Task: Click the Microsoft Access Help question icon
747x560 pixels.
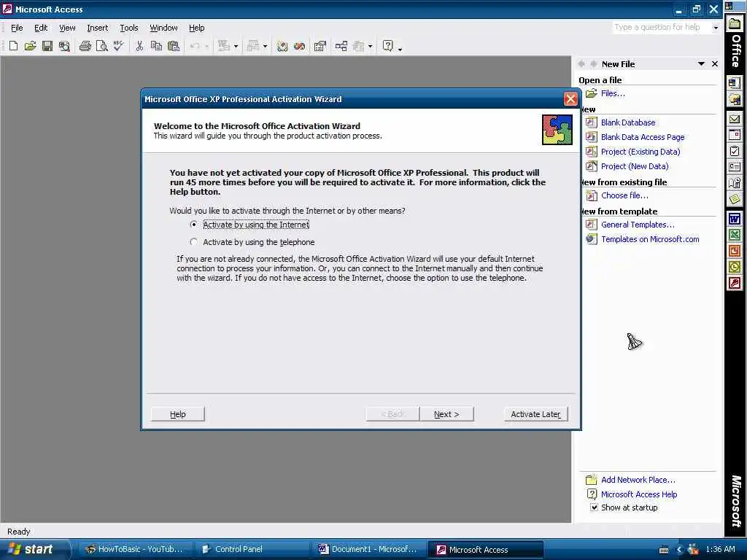Action: tap(388, 46)
